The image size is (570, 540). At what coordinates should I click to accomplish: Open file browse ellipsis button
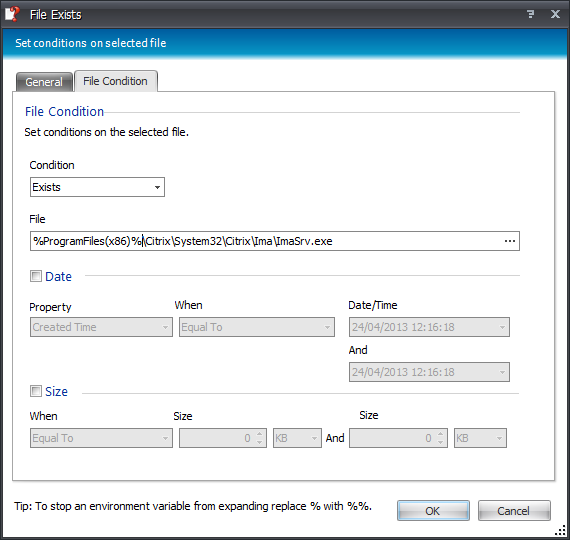510,241
